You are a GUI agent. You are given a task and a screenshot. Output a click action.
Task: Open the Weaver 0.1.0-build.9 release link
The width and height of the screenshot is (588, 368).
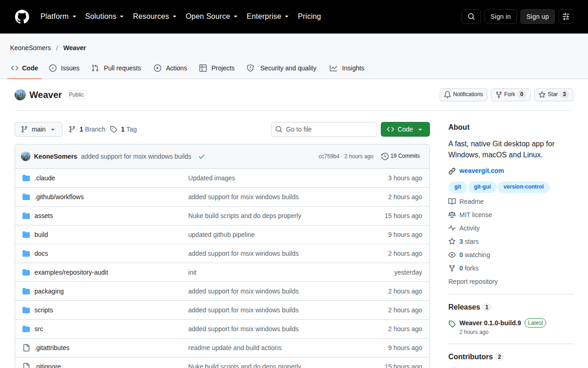click(x=490, y=323)
